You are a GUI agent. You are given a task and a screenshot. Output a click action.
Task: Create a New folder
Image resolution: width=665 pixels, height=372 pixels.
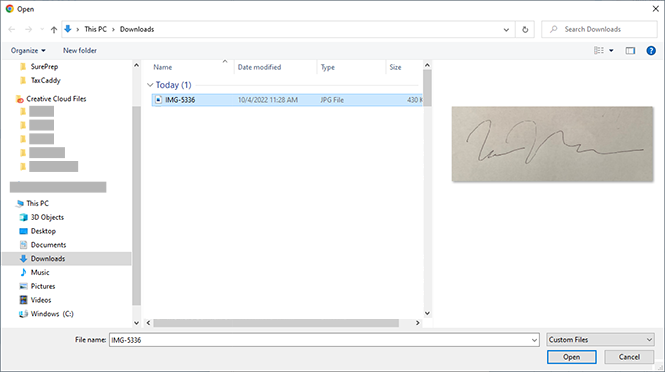click(80, 50)
